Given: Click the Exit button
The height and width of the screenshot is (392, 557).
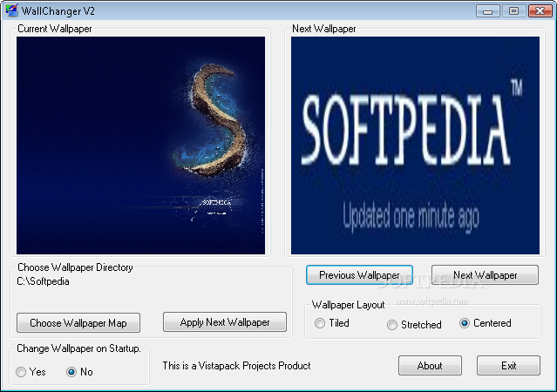Looking at the screenshot, I should [508, 365].
